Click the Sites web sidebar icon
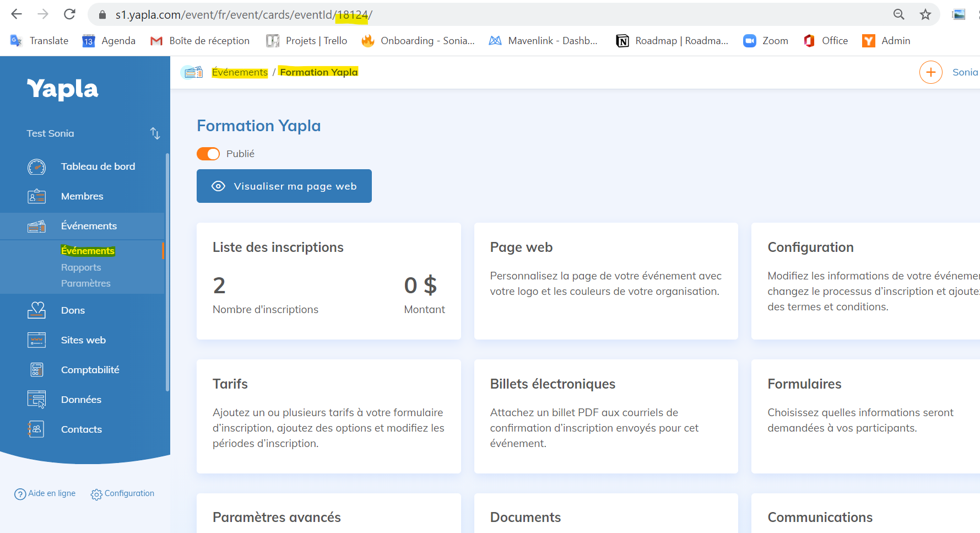The image size is (980, 533). coord(37,340)
